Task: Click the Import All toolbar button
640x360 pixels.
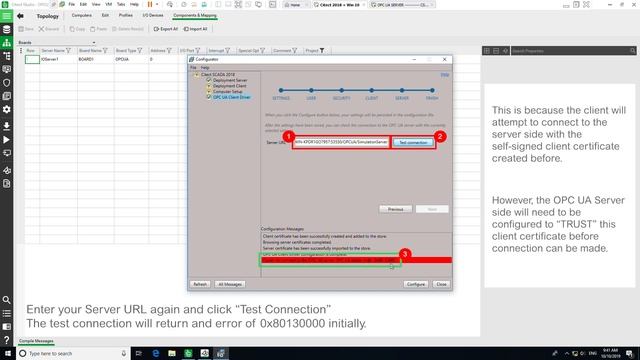Action: click(196, 29)
